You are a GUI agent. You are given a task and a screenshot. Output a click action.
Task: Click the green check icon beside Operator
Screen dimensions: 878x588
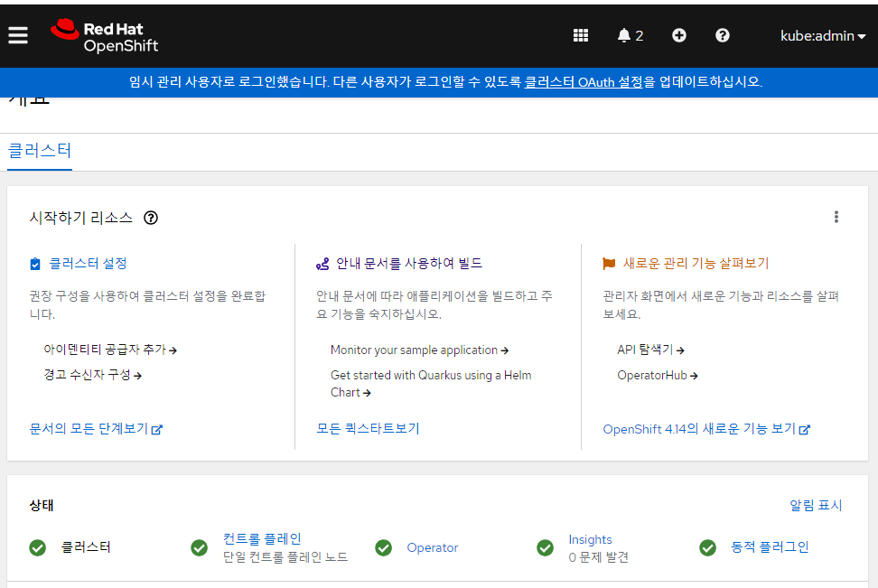tap(384, 547)
